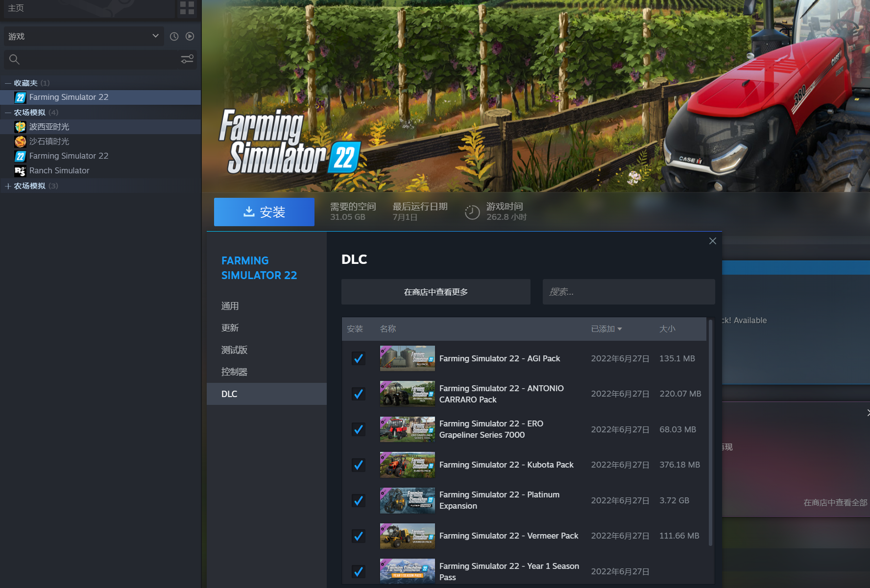This screenshot has height=588, width=870.
Task: Click the library search magnifier icon
Action: [x=14, y=59]
